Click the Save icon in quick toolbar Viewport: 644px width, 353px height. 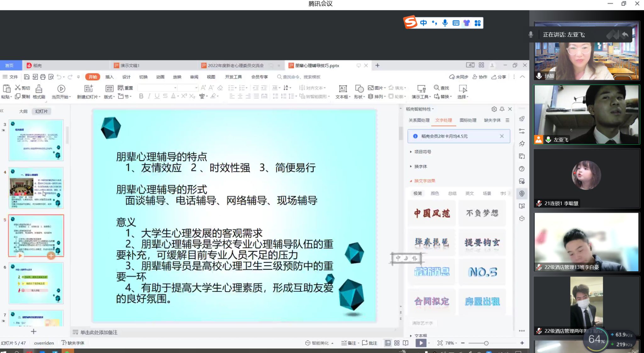point(27,77)
